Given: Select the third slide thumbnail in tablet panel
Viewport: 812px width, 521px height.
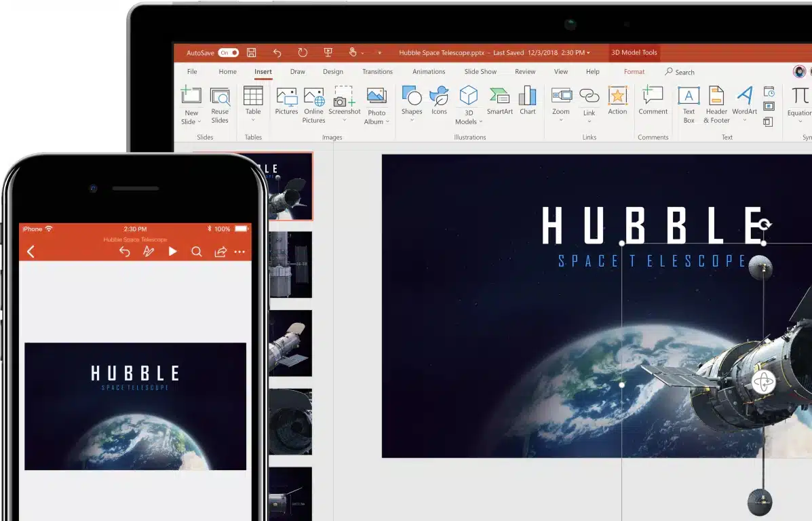Looking at the screenshot, I should (290, 343).
